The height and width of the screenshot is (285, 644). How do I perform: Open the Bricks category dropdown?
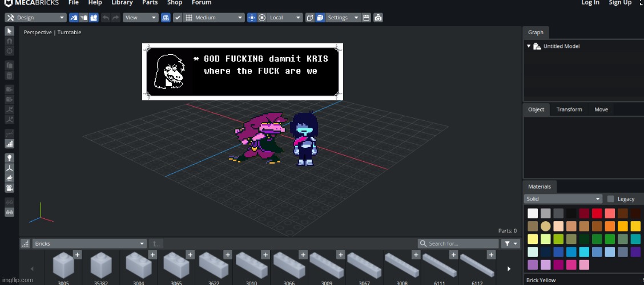[89, 243]
